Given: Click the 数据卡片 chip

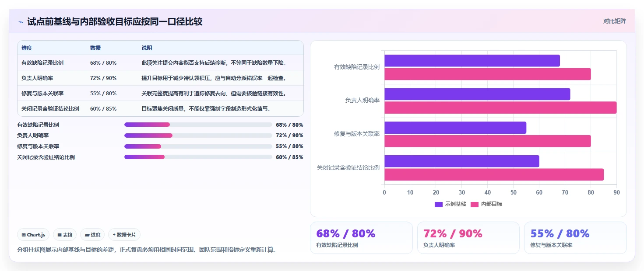Looking at the screenshot, I should click(x=124, y=235).
